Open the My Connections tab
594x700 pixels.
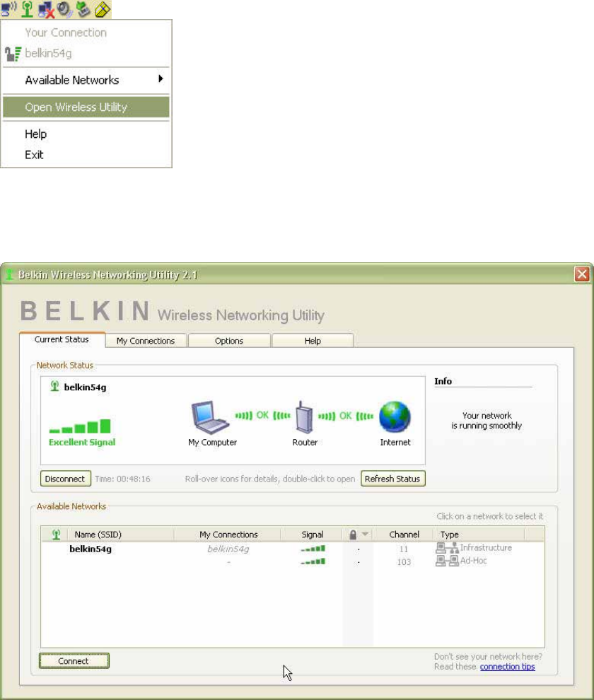coord(146,341)
